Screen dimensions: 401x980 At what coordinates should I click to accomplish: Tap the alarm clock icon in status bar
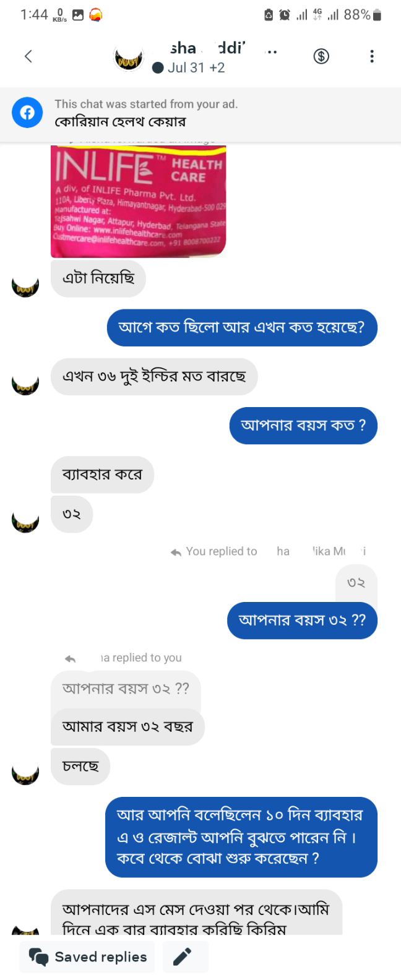pyautogui.click(x=285, y=15)
